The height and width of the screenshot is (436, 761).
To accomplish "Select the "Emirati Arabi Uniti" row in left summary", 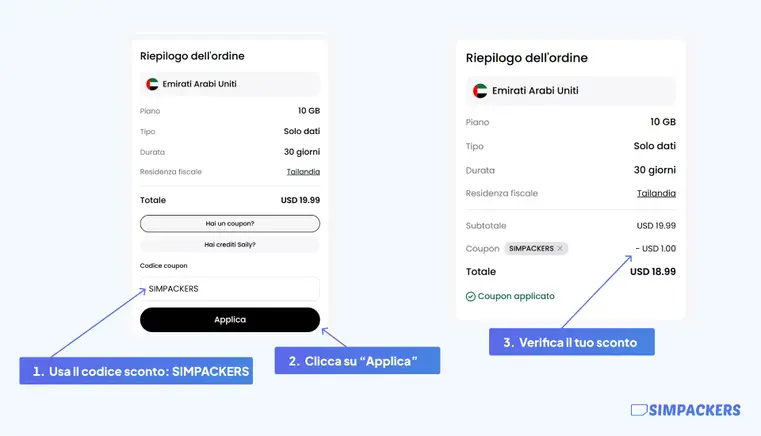I will click(230, 84).
